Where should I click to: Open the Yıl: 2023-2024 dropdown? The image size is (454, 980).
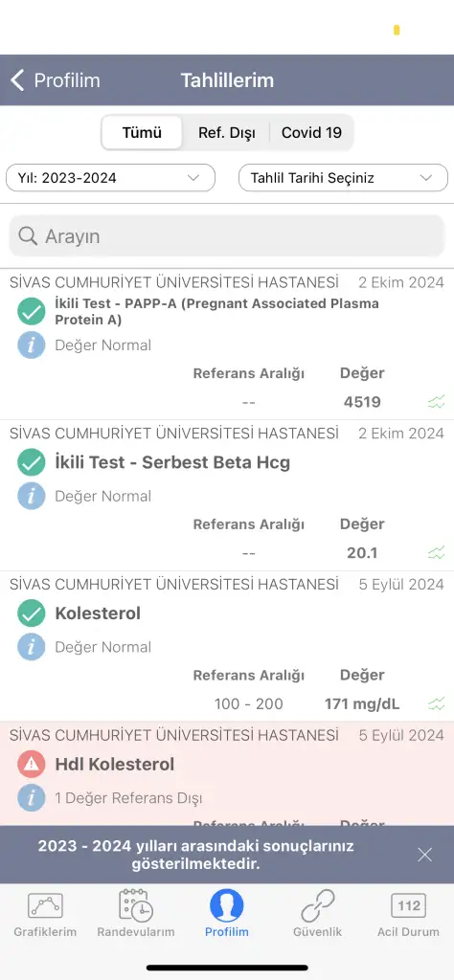pos(111,177)
